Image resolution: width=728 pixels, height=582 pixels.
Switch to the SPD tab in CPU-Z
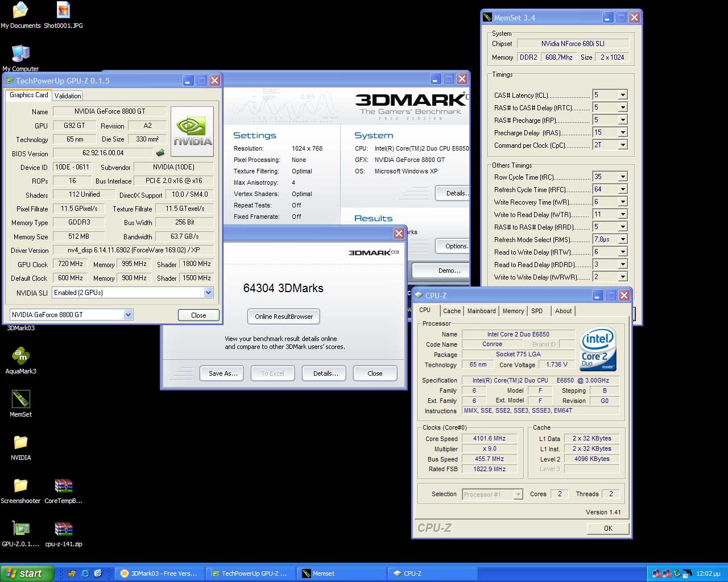pyautogui.click(x=537, y=311)
